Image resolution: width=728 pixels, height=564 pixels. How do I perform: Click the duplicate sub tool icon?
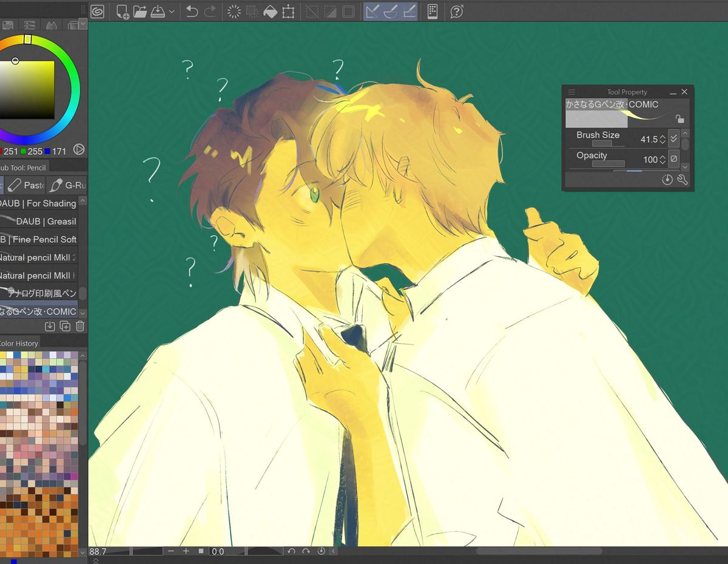[x=65, y=327]
